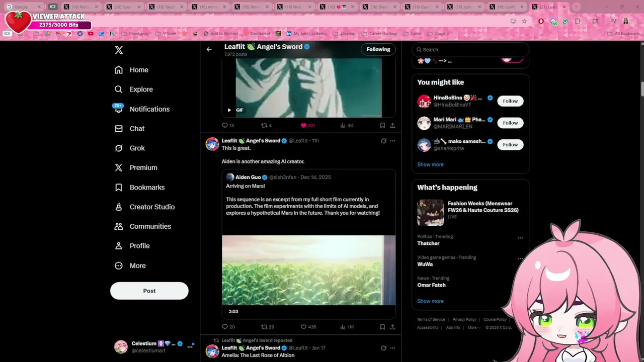
Task: Repost the GIF post with 4 reposts
Action: point(267,125)
